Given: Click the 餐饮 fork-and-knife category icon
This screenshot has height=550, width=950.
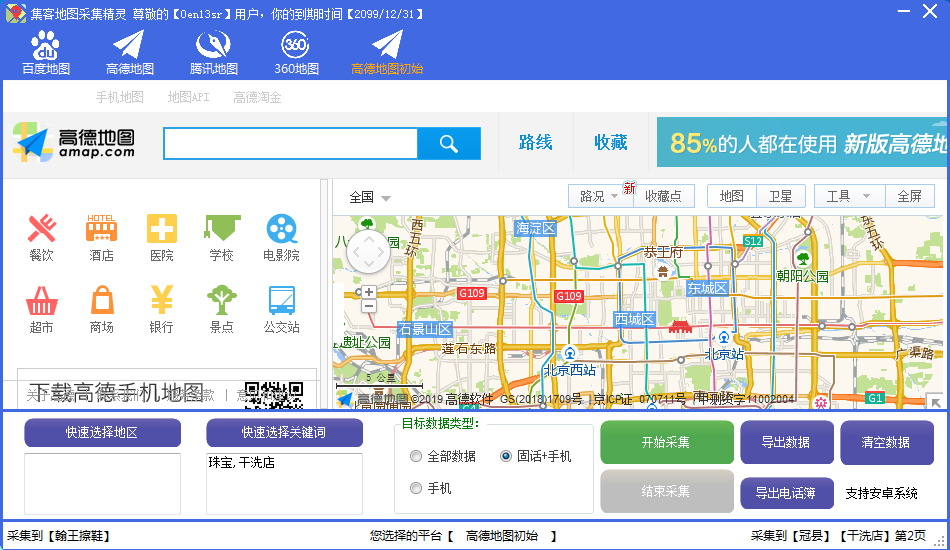Looking at the screenshot, I should click(42, 229).
